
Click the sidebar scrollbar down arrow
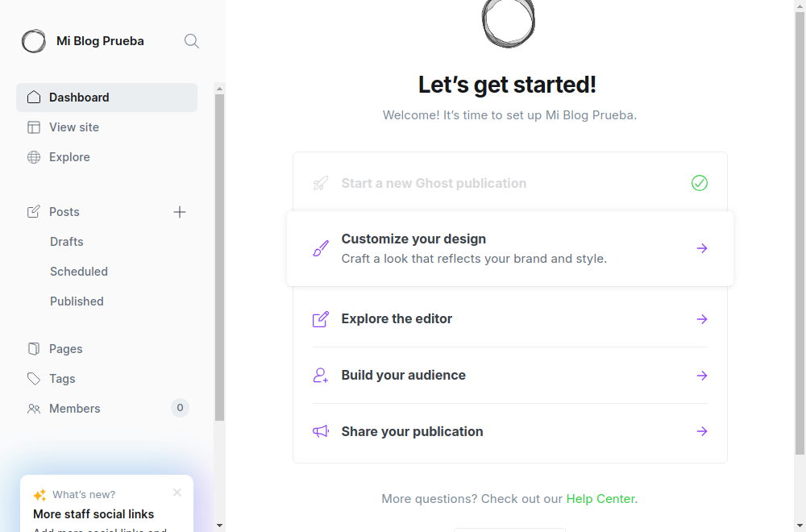click(x=219, y=526)
